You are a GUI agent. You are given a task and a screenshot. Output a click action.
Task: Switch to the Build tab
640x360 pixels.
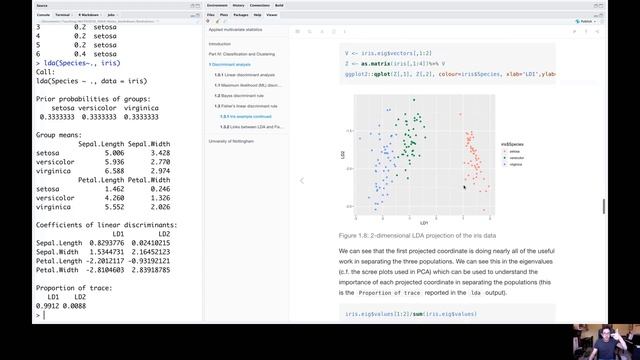click(x=279, y=5)
